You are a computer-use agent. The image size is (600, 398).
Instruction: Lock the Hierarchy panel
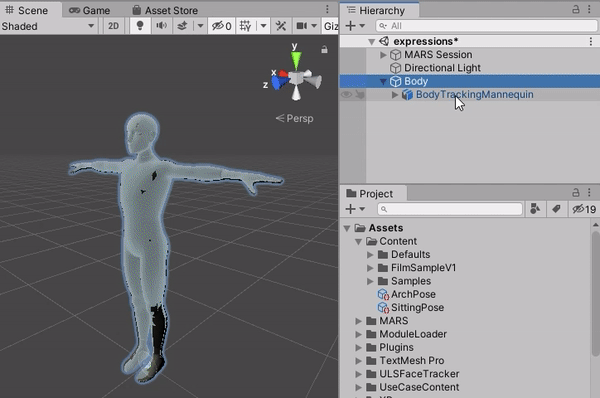[x=576, y=9]
